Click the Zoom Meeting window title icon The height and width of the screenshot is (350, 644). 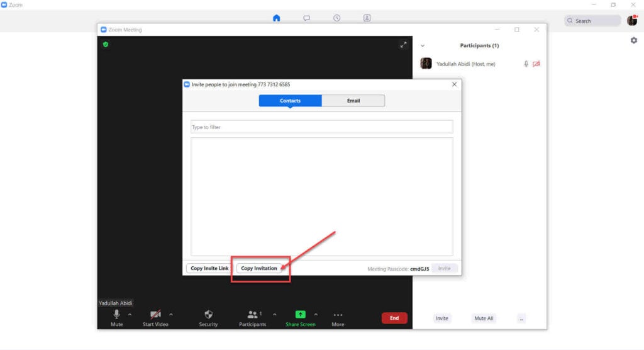point(104,30)
